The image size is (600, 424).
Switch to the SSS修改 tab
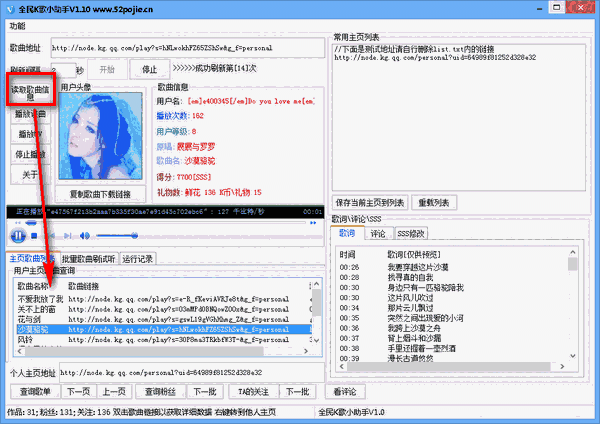[411, 233]
